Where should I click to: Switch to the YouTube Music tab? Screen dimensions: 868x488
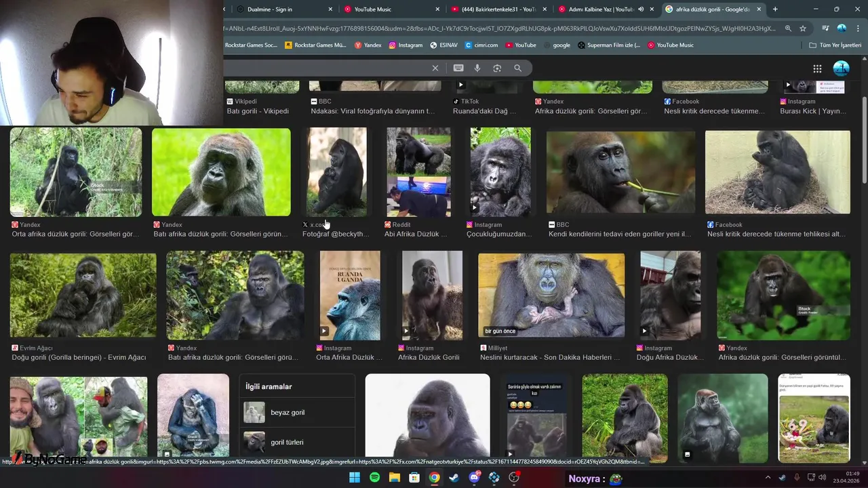click(391, 9)
